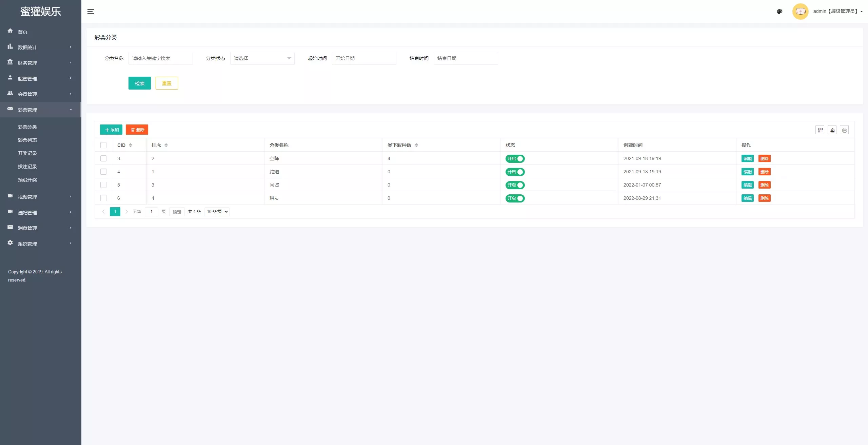The image size is (868, 445).
Task: Click the green 添加 button
Action: [x=111, y=130]
